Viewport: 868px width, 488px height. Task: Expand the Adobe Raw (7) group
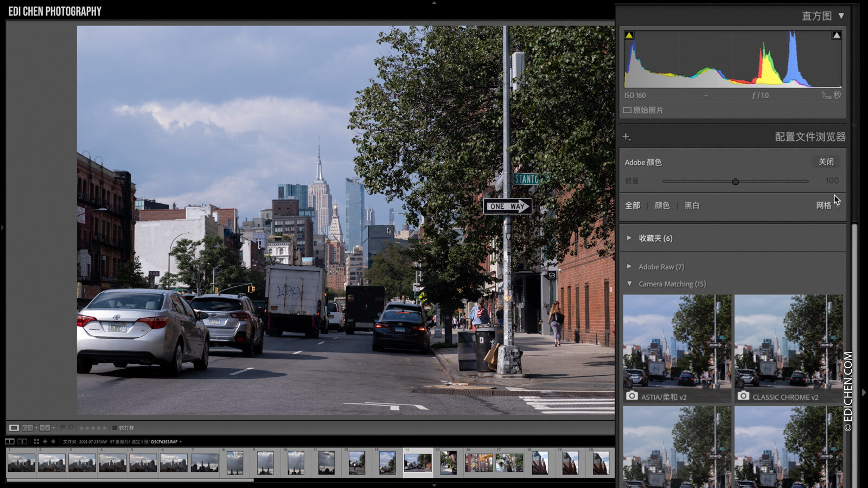pyautogui.click(x=629, y=266)
